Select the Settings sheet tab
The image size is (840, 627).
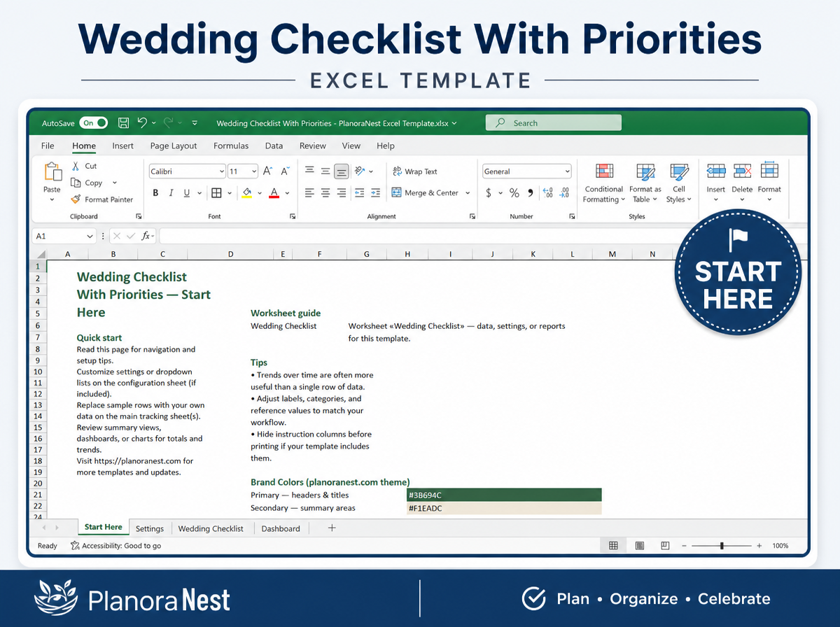click(150, 528)
